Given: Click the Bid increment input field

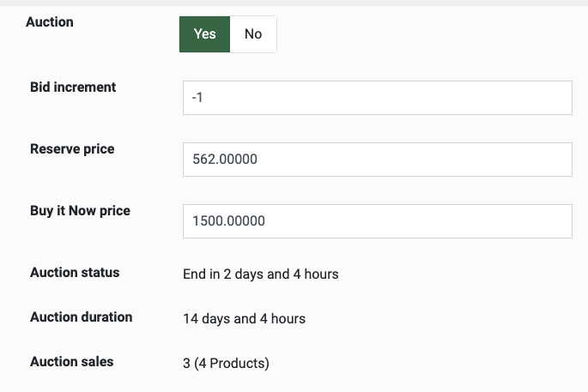Looking at the screenshot, I should point(377,98).
